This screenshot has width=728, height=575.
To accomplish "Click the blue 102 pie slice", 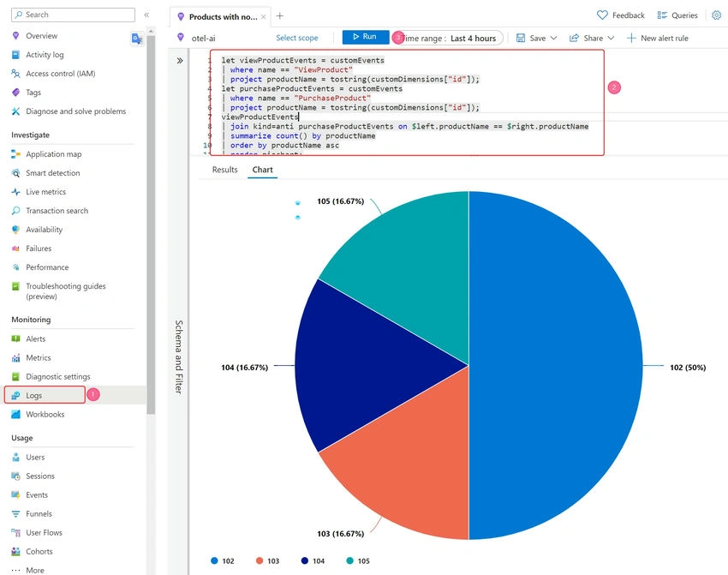I will [x=558, y=366].
